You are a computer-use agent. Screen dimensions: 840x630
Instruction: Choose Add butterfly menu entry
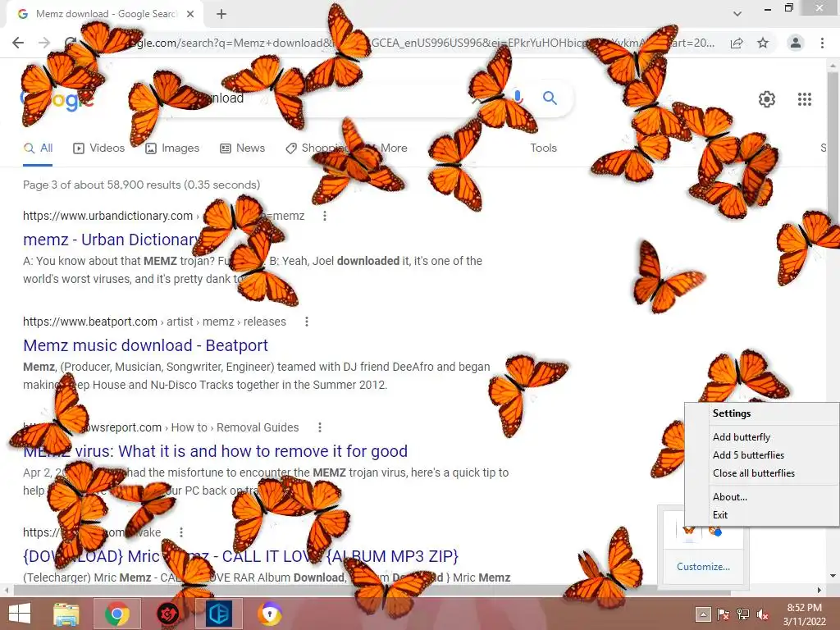742,437
